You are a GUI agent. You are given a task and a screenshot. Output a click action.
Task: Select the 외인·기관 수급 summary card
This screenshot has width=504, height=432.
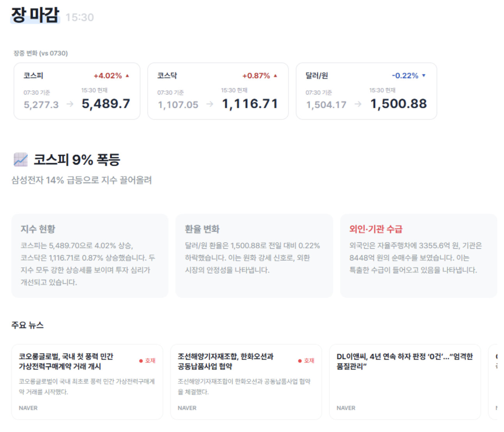418,256
